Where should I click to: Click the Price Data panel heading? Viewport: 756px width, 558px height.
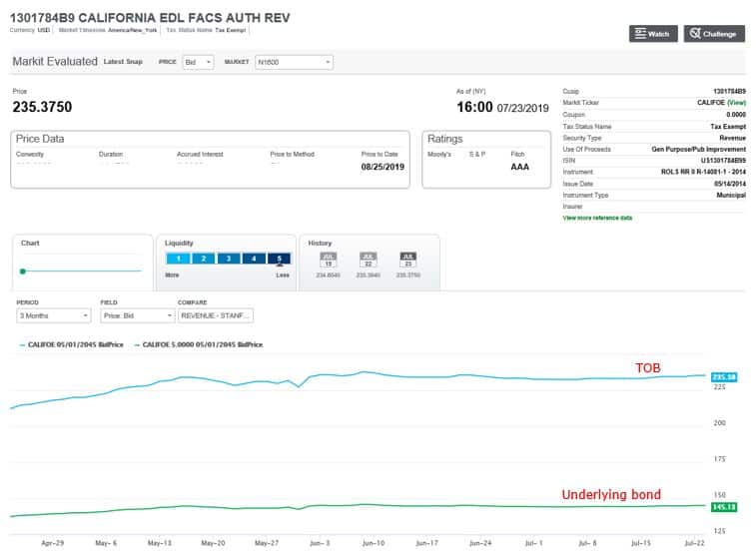[40, 139]
